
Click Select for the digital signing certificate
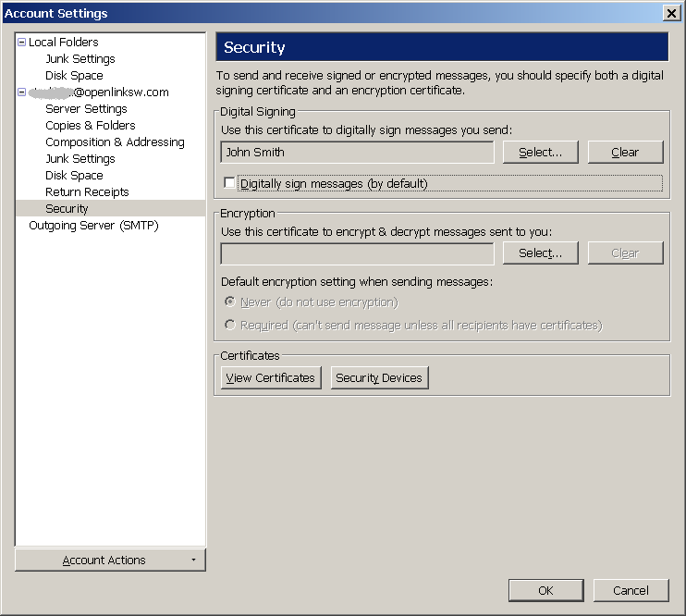[x=540, y=152]
